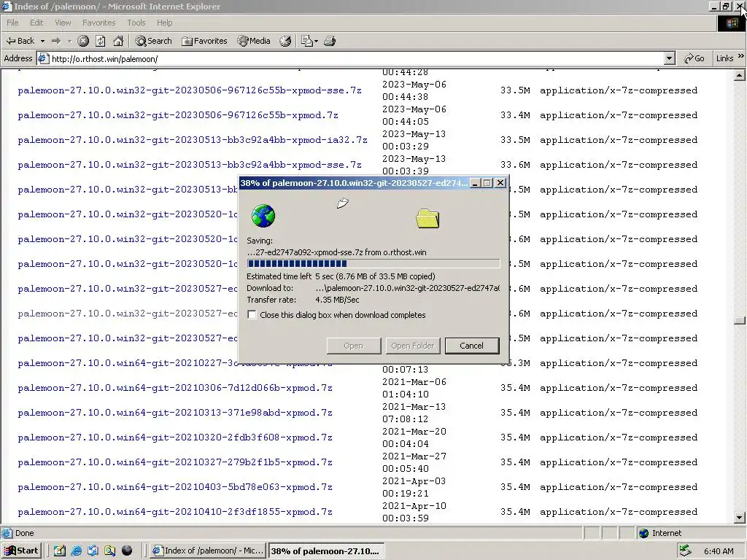Open the Media pane button

[x=254, y=41]
